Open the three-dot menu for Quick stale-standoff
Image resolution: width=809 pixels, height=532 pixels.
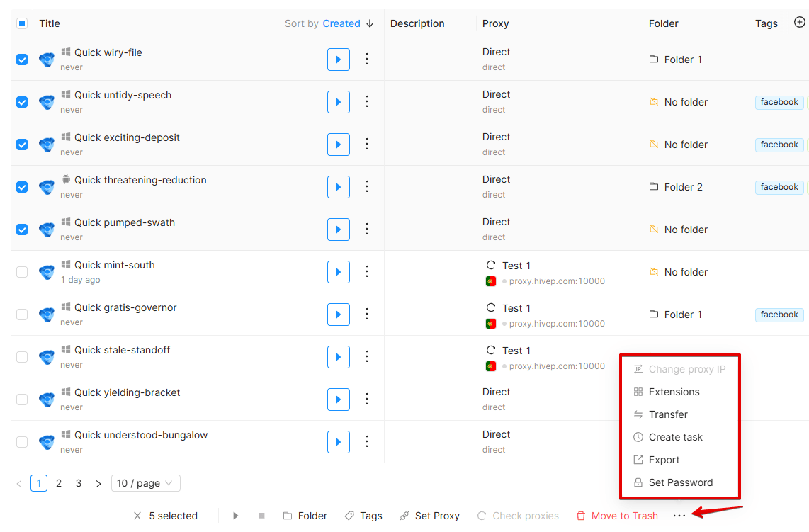[367, 356]
